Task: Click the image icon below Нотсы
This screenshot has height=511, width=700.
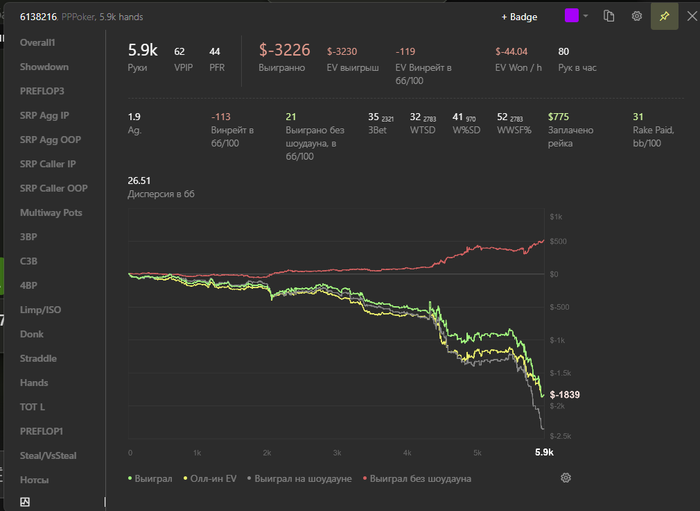Action: click(25, 502)
